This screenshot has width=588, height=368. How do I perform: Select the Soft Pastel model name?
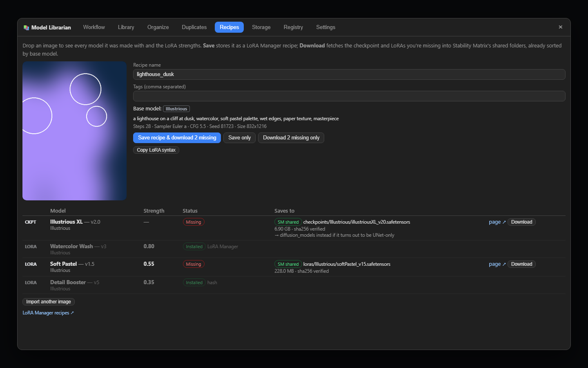coord(64,264)
